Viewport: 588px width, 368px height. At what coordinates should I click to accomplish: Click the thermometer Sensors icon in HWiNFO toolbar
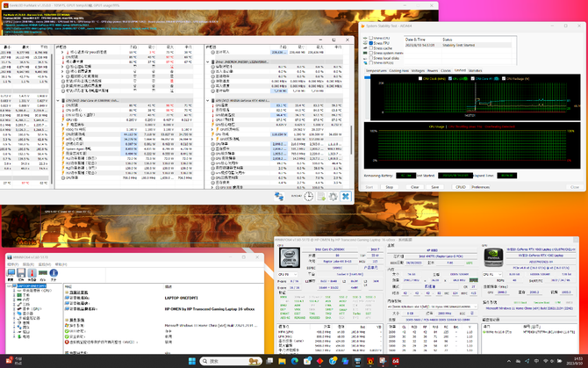click(x=32, y=273)
